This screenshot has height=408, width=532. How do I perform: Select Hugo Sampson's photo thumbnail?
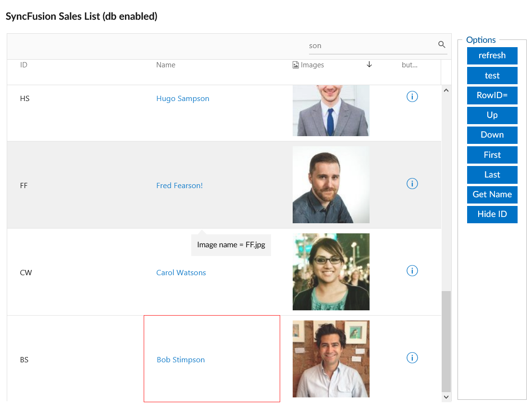coord(331,111)
